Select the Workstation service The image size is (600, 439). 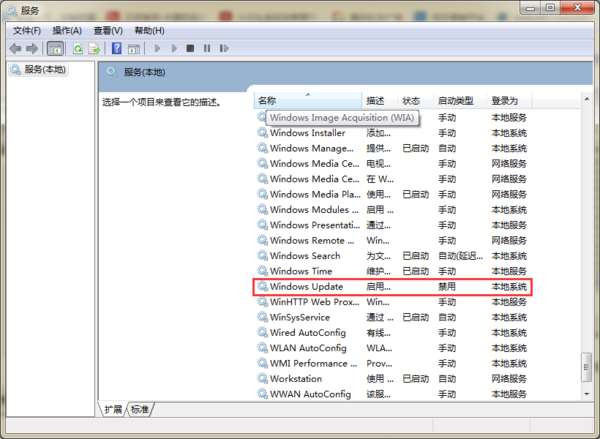pyautogui.click(x=392, y=379)
